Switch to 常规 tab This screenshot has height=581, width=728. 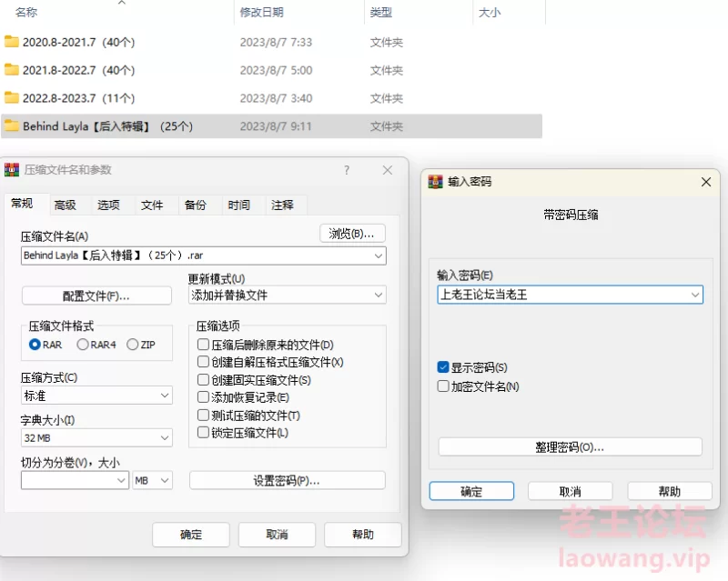(x=22, y=204)
